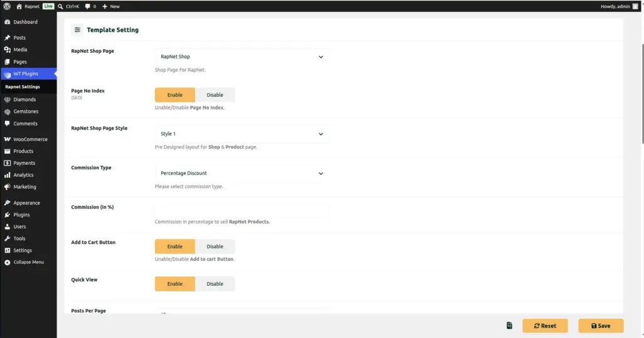Open the Diamonds menu item

pyautogui.click(x=28, y=99)
